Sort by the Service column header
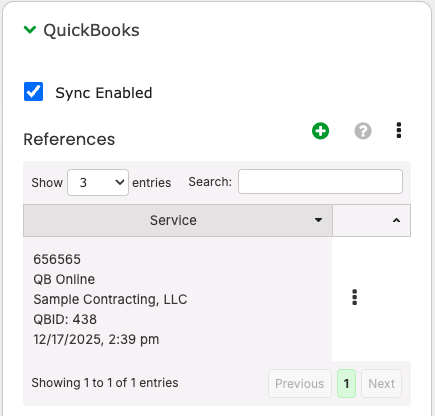The height and width of the screenshot is (417, 435). (x=178, y=220)
